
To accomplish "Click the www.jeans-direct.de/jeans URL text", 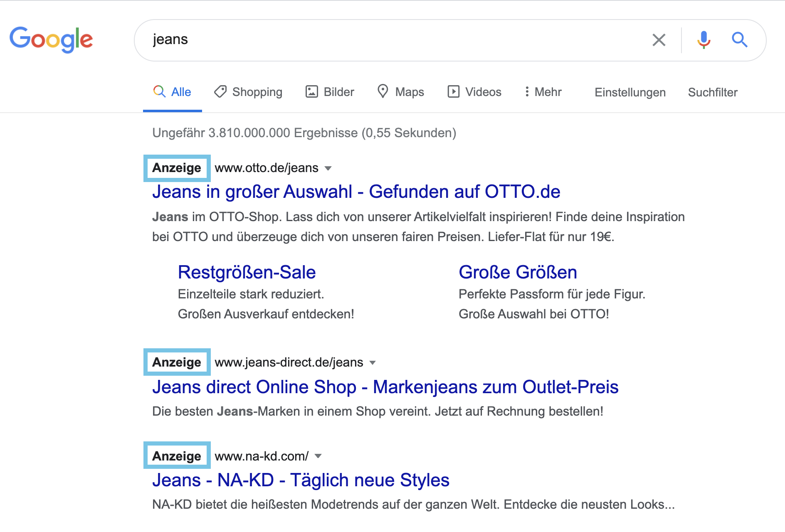I will point(289,362).
